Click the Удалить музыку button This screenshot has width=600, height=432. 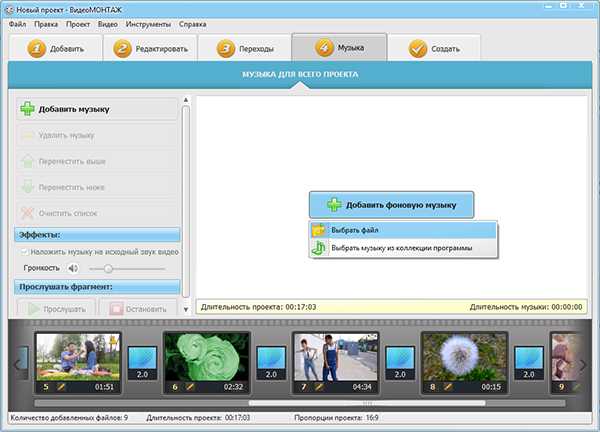pos(97,135)
